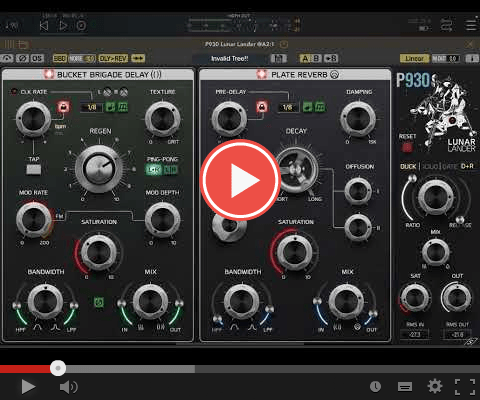The height and width of the screenshot is (400, 480).
Task: Click the red sync lock beside CLK RATE
Action: click(63, 107)
